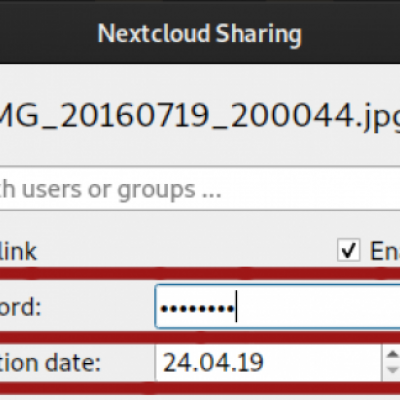400x400 pixels.
Task: Uncheck the Enable share link checkbox
Action: pyautogui.click(x=348, y=250)
